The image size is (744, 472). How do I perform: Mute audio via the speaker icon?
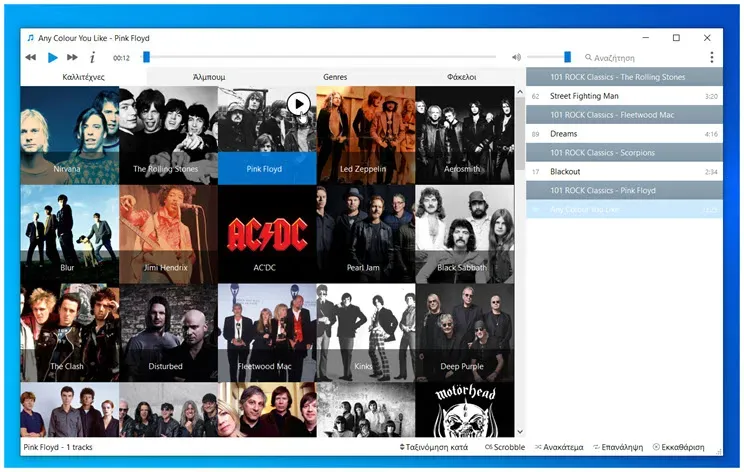pyautogui.click(x=516, y=57)
